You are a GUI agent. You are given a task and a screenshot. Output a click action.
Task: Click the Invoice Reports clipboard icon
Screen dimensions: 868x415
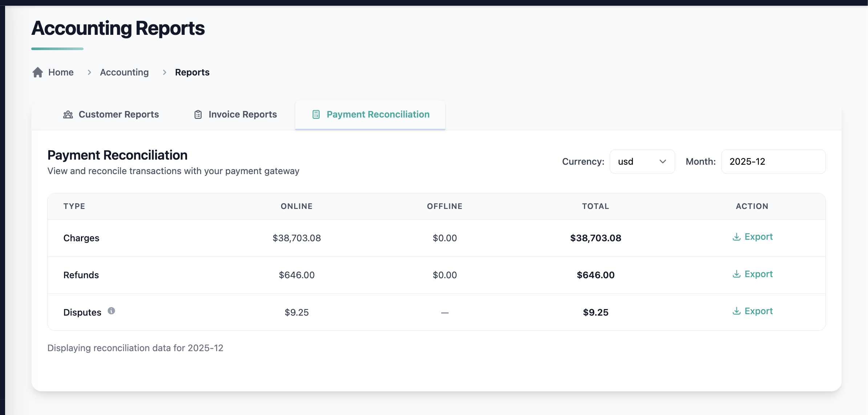tap(198, 115)
